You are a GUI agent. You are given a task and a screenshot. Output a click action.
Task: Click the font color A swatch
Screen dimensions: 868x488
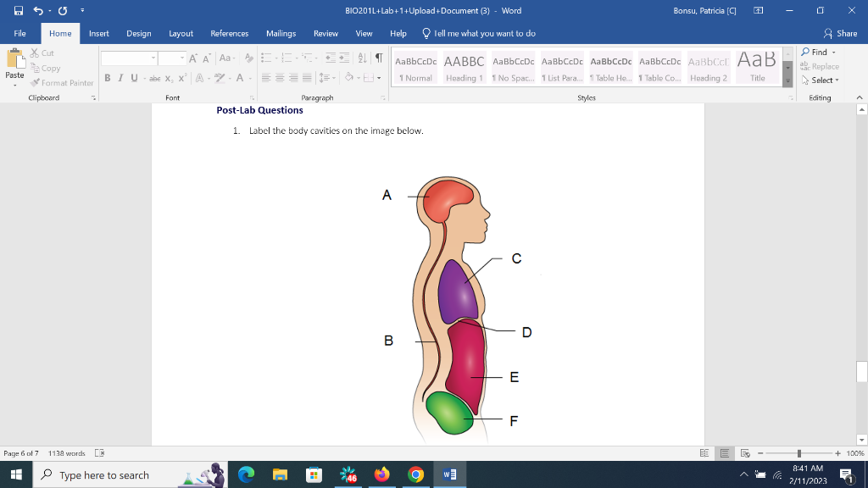[240, 79]
